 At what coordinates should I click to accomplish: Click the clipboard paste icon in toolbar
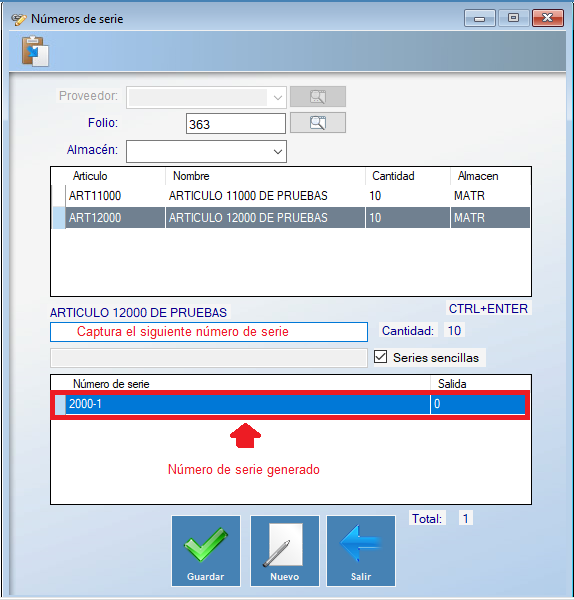coord(35,51)
